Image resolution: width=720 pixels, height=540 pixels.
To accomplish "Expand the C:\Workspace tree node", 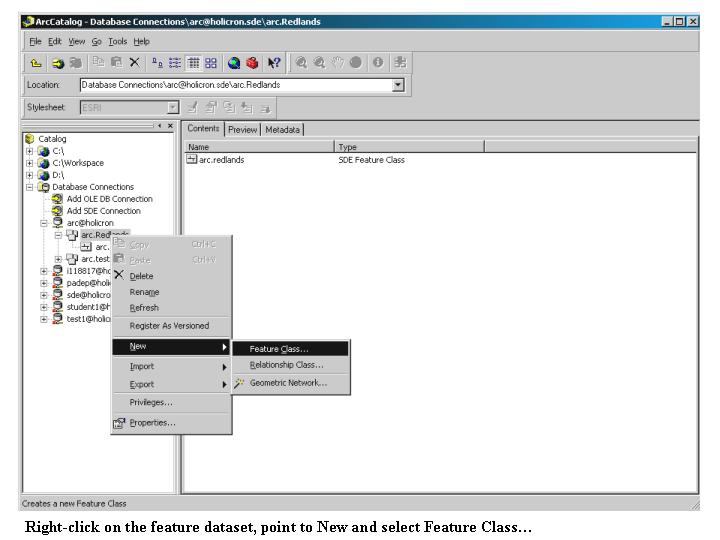I will [30, 163].
